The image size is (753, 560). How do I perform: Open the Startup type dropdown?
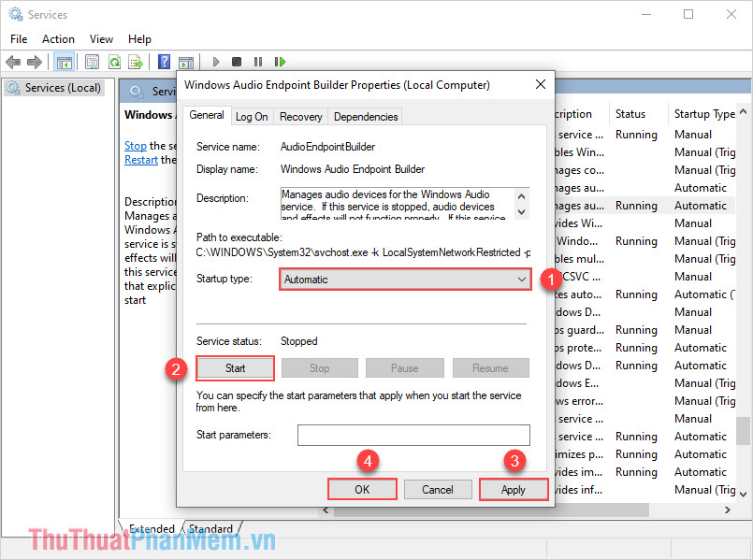pyautogui.click(x=406, y=280)
